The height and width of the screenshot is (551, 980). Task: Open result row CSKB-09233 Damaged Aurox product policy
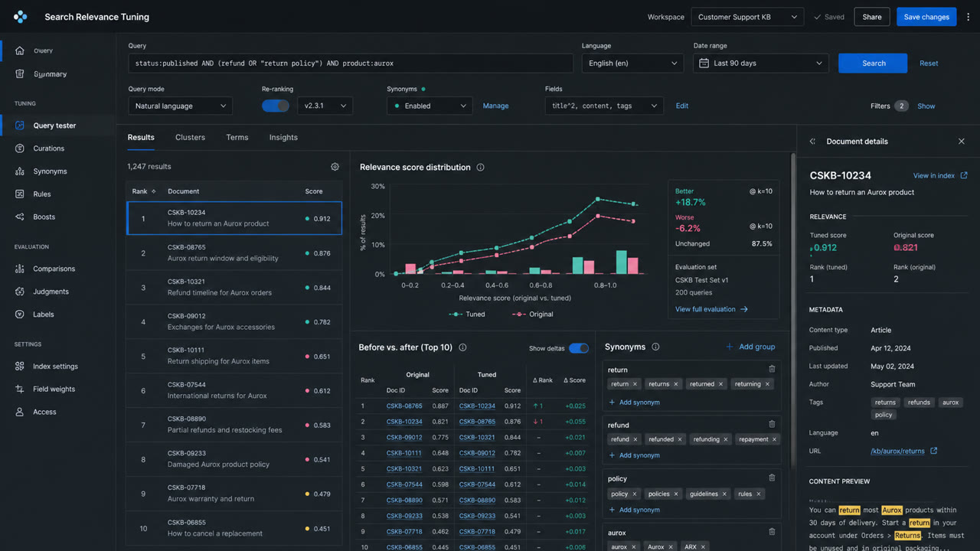(x=234, y=460)
